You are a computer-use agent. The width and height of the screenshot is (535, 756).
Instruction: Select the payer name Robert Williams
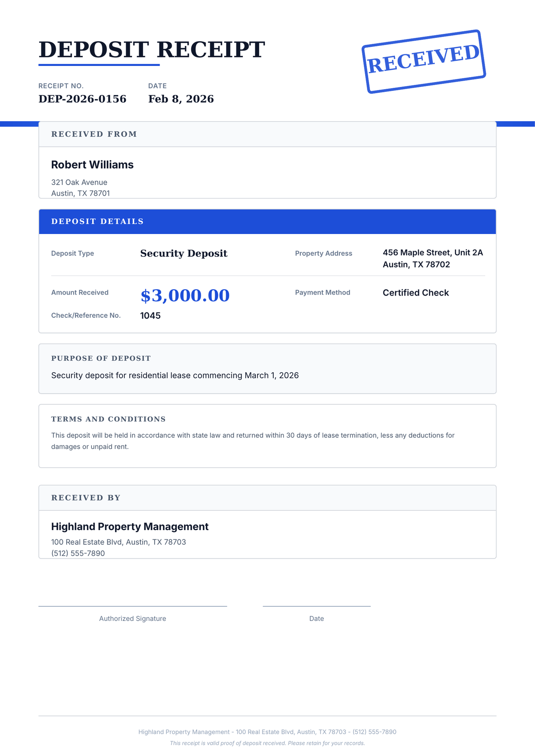[92, 165]
